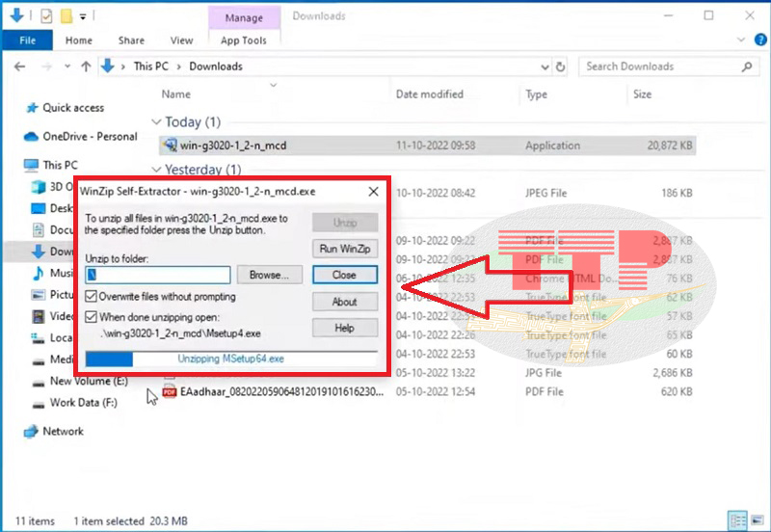Open the recent locations dropdown arrow
The height and width of the screenshot is (532, 771).
point(67,66)
